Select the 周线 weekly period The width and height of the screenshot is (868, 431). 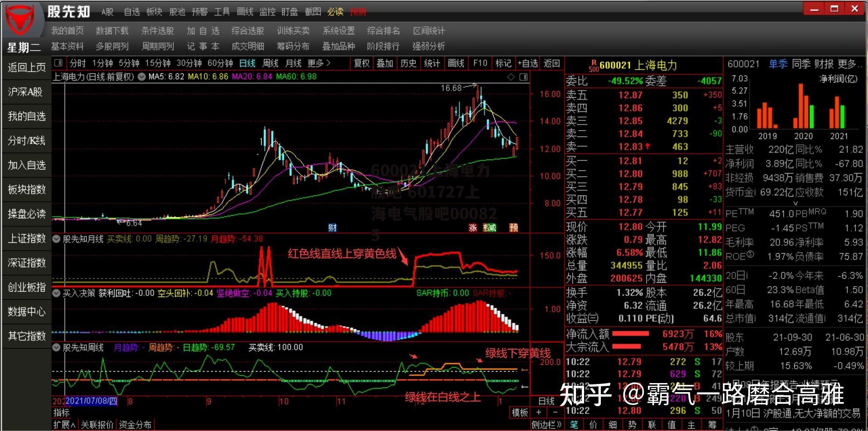click(270, 63)
